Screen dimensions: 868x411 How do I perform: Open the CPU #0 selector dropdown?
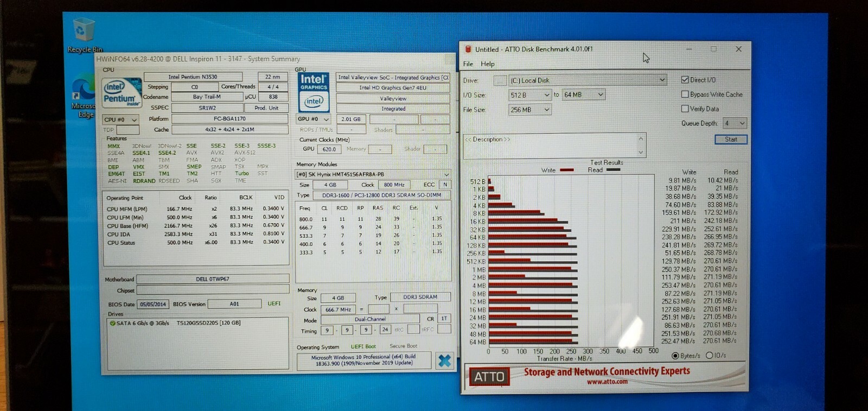pos(120,119)
